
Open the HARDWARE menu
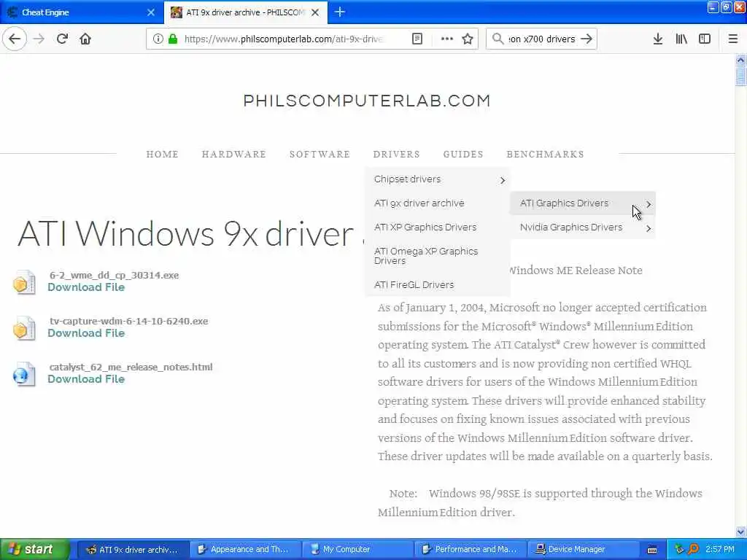234,154
